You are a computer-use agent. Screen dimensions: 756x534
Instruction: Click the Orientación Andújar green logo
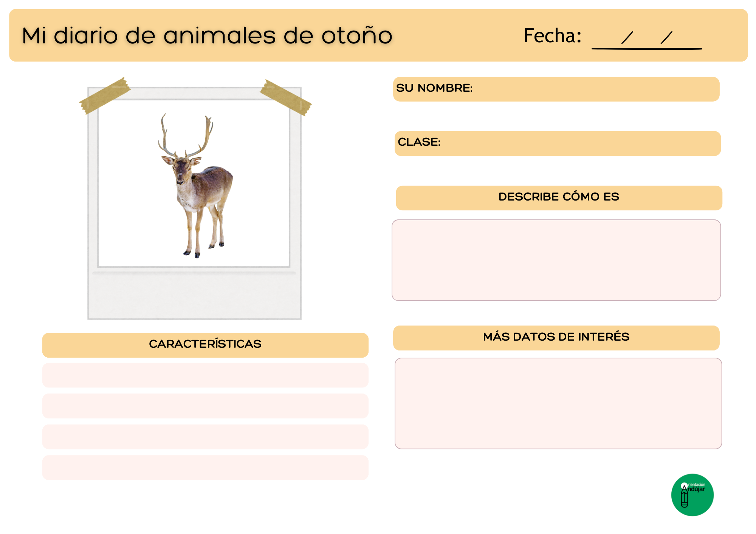tap(692, 495)
